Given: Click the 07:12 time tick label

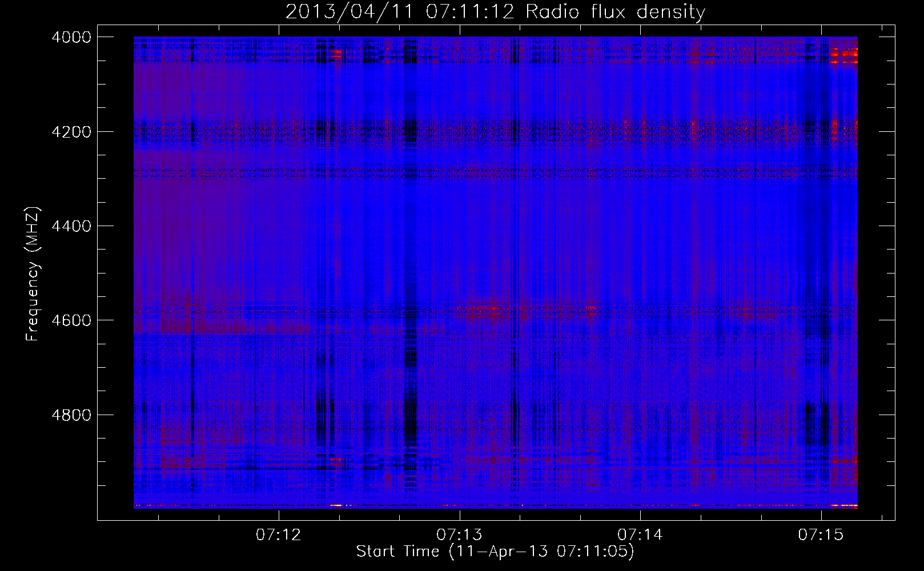Looking at the screenshot, I should coord(279,534).
